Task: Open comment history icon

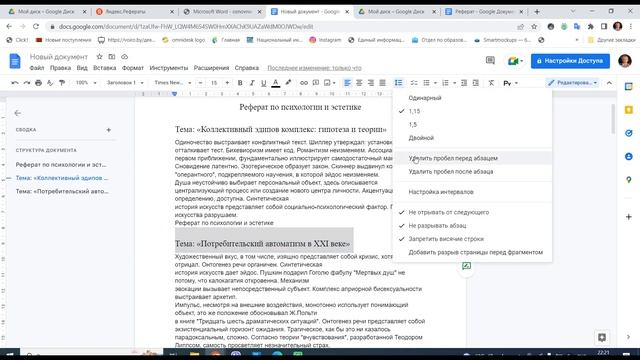Action: (x=490, y=61)
